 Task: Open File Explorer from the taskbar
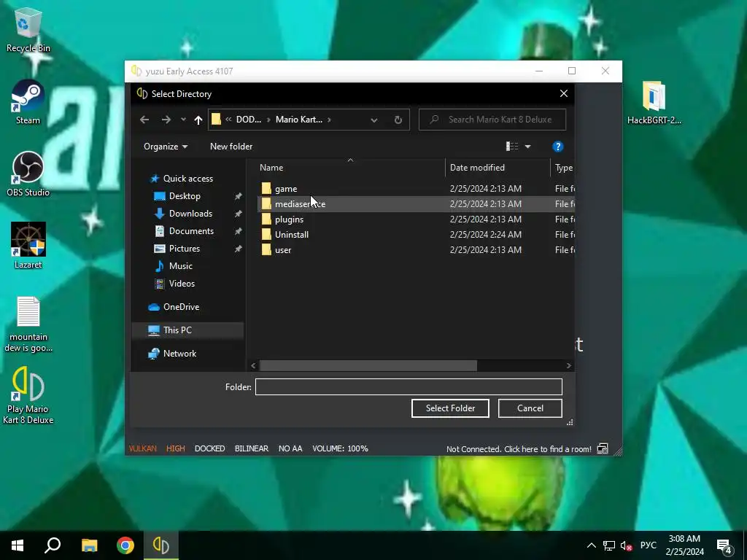89,545
